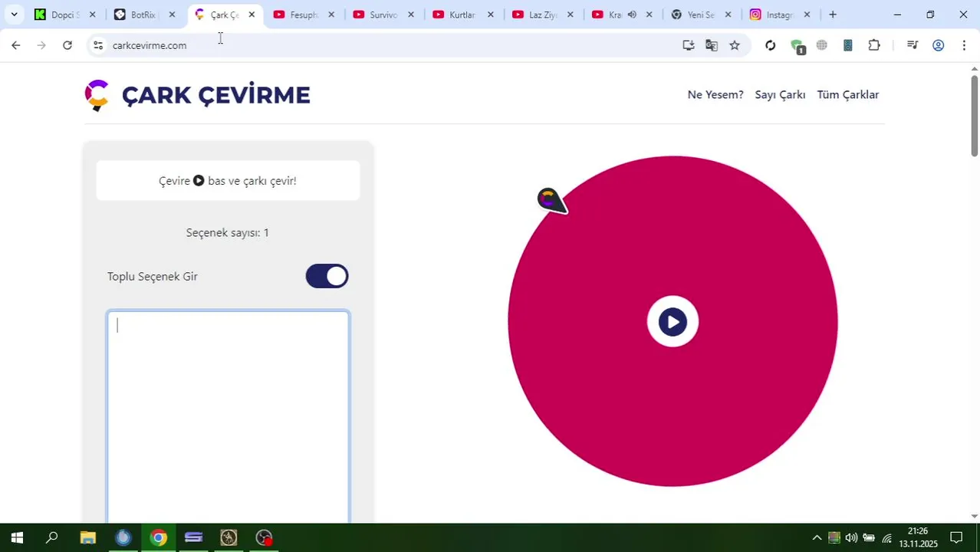Open File Explorer from taskbar

coord(87,537)
